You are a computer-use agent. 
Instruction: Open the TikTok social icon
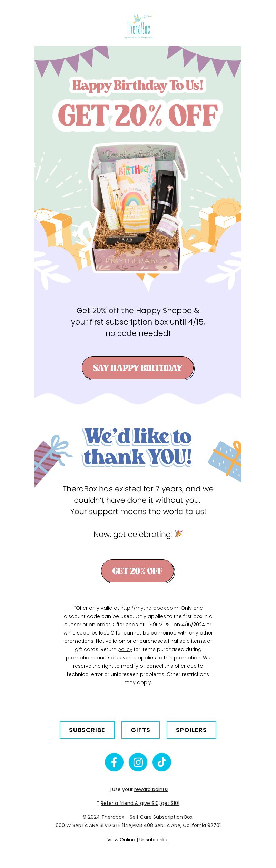click(x=162, y=762)
